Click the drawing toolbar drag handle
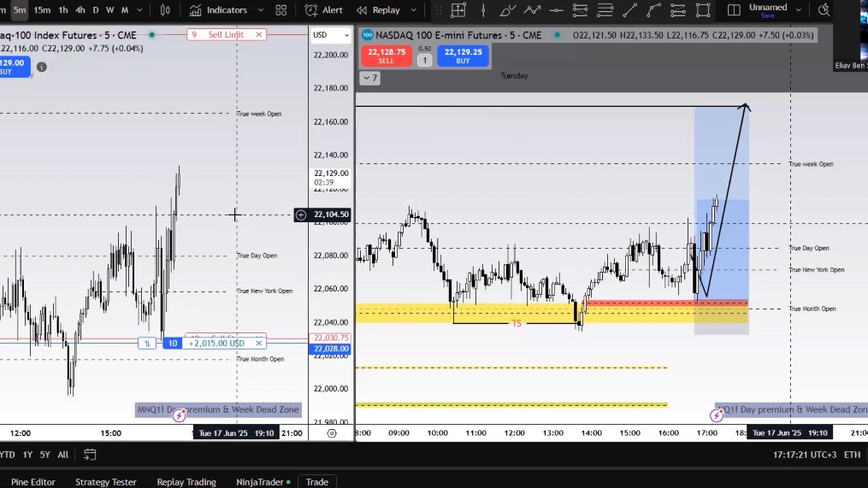868x488 pixels. click(x=439, y=10)
